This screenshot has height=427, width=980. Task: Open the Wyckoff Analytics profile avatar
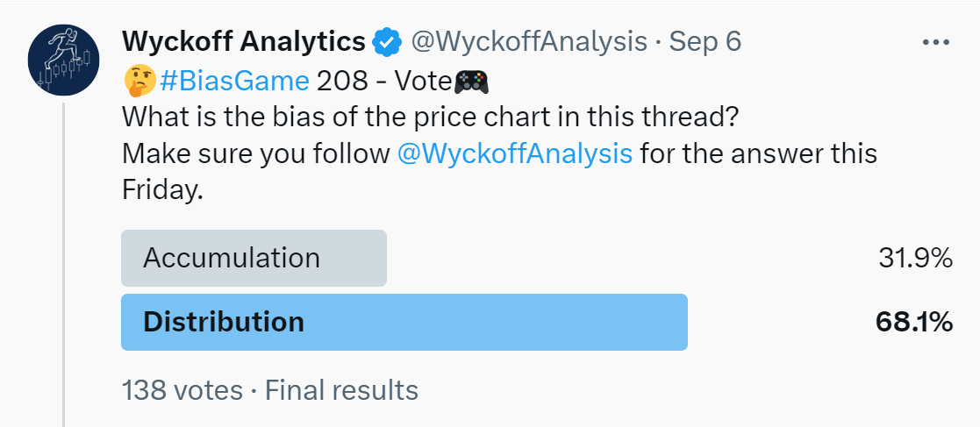click(64, 60)
